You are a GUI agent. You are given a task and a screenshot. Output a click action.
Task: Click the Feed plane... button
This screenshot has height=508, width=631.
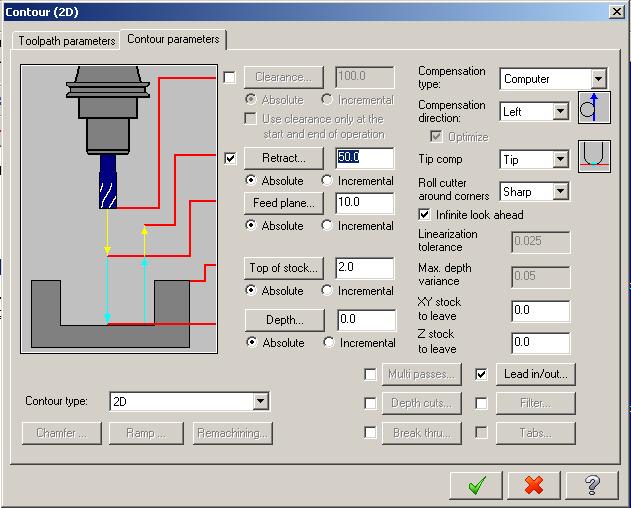pyautogui.click(x=284, y=203)
